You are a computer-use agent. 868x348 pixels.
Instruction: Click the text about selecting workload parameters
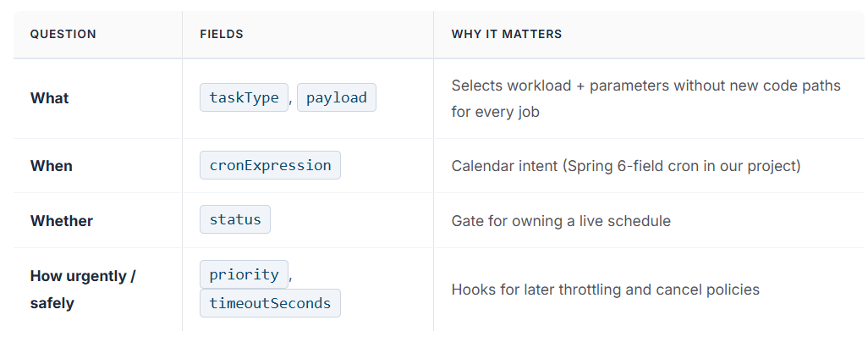pyautogui.click(x=646, y=98)
